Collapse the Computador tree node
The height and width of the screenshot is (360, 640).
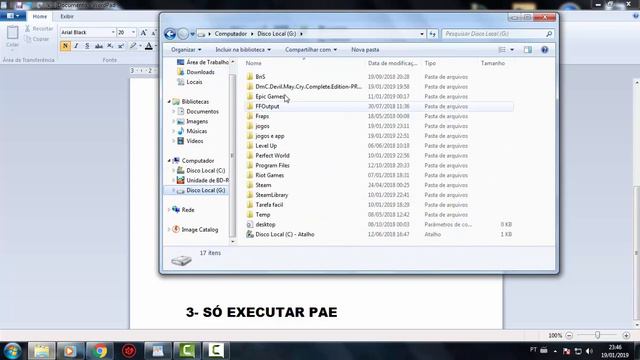tap(169, 161)
